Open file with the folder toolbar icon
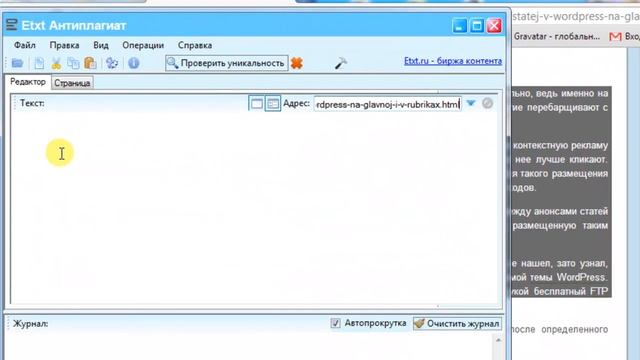Viewport: 640px width, 360px height. tap(17, 63)
